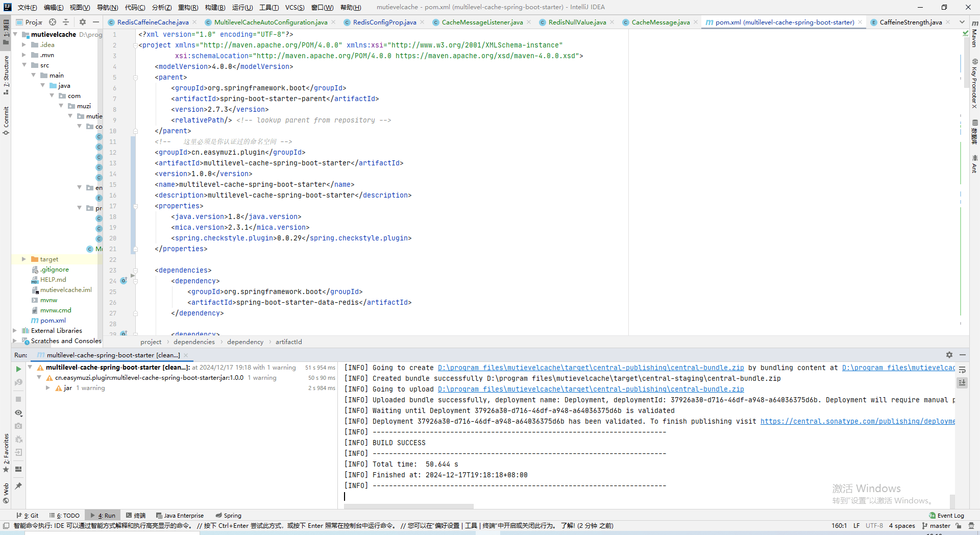Click Collapse All icon in Project panel
Screen dimensions: 980x535
(x=66, y=22)
